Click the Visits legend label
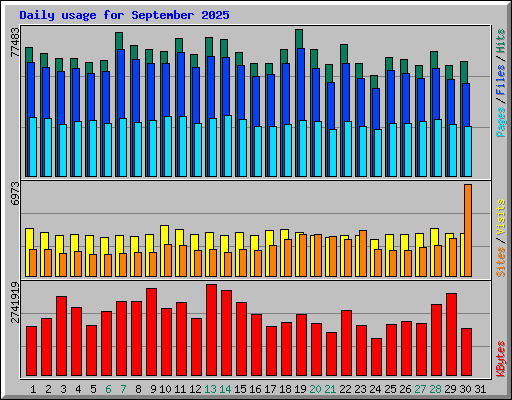 (x=501, y=217)
